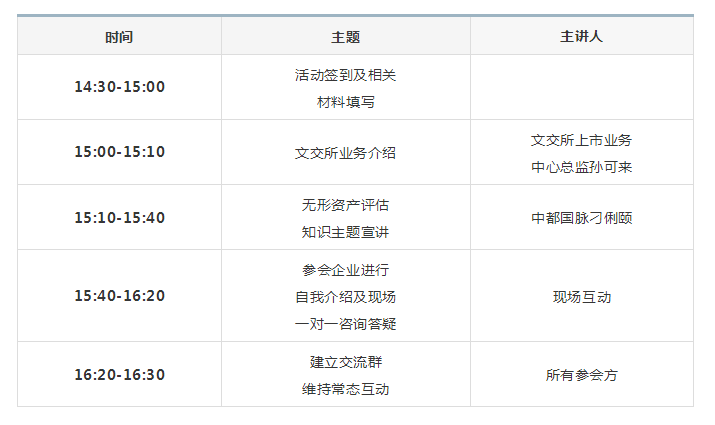Select 无形资产评估 topic text
Viewport: 715px width, 425px height.
click(x=346, y=205)
